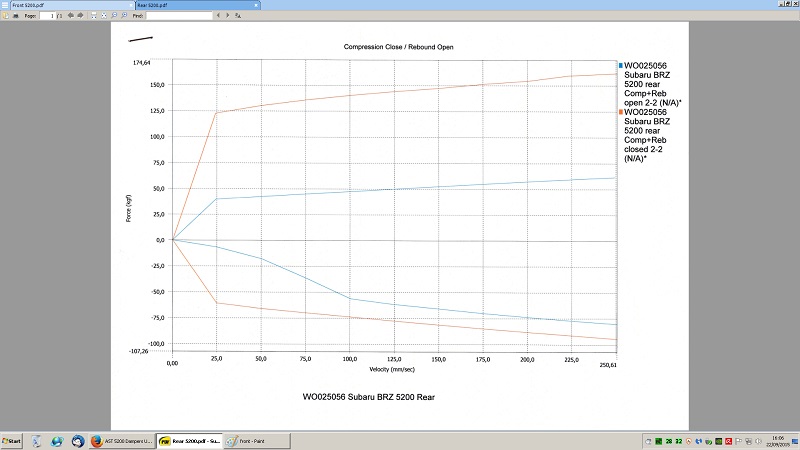The width and height of the screenshot is (800, 450).
Task: Click the zoom in magnifier icon
Action: pyautogui.click(x=123, y=16)
